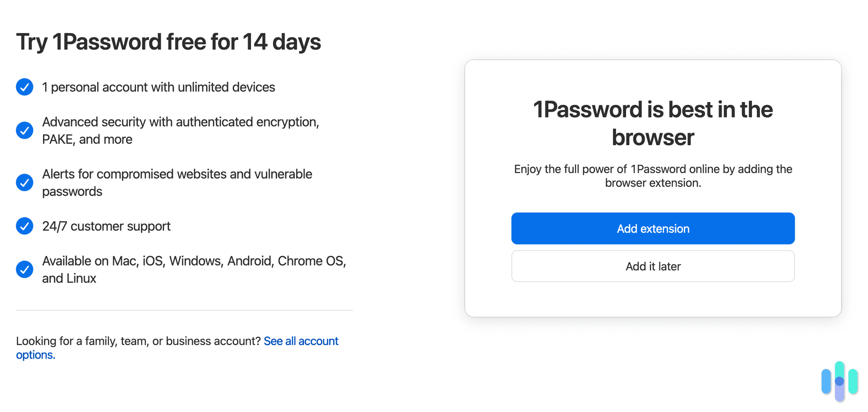Click the divider line under the feature list

click(184, 310)
